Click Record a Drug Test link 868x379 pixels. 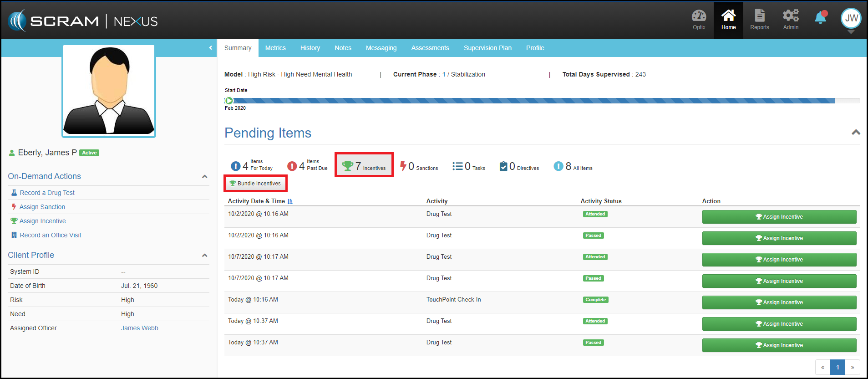click(47, 193)
